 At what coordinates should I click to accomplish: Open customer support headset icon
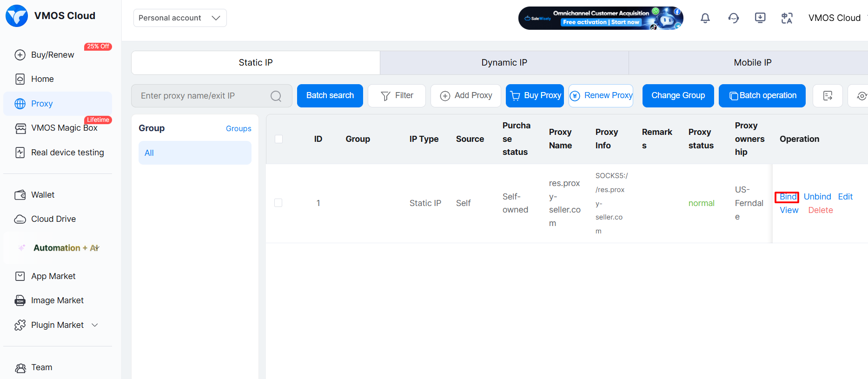pos(734,18)
